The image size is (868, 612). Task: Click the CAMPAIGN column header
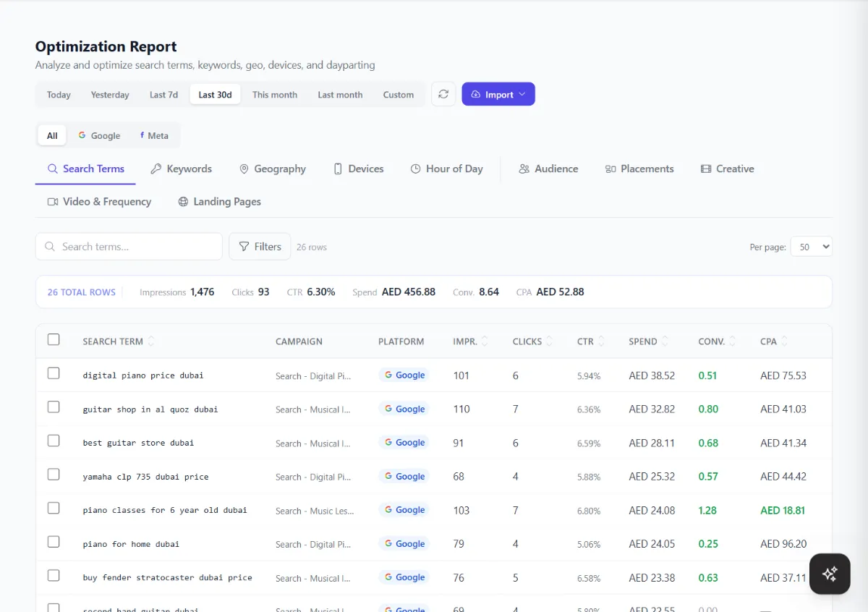299,341
